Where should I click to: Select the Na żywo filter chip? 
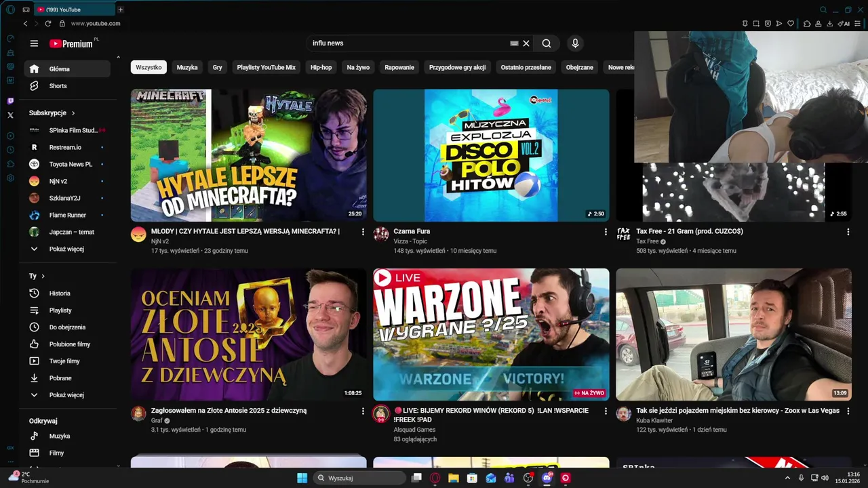[358, 68]
